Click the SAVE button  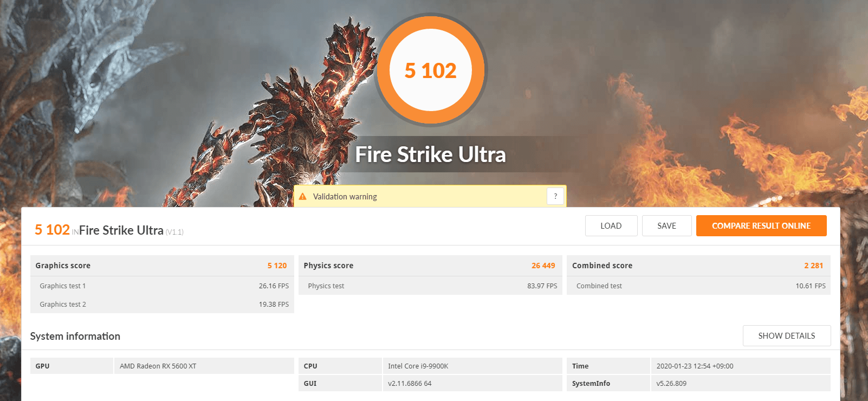pos(666,226)
